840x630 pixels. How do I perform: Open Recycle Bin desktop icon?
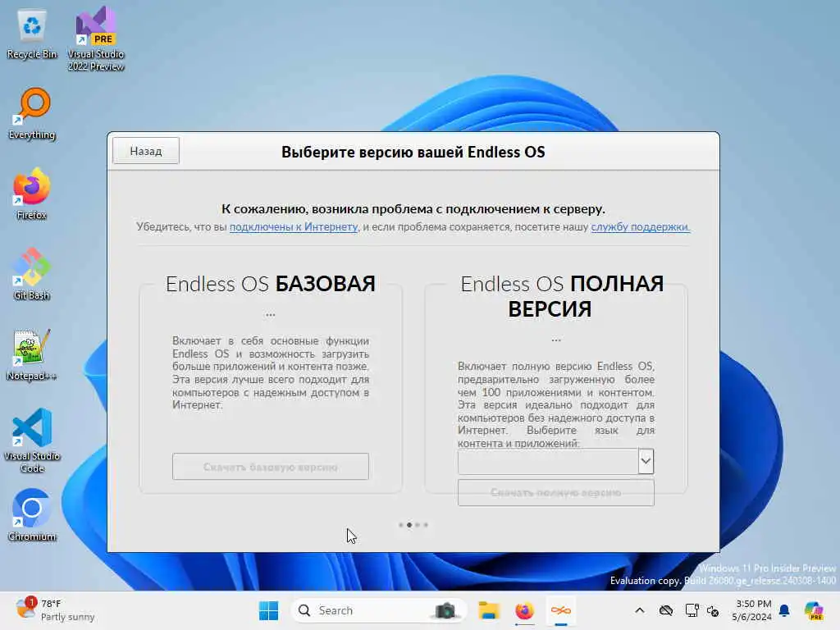(x=32, y=34)
